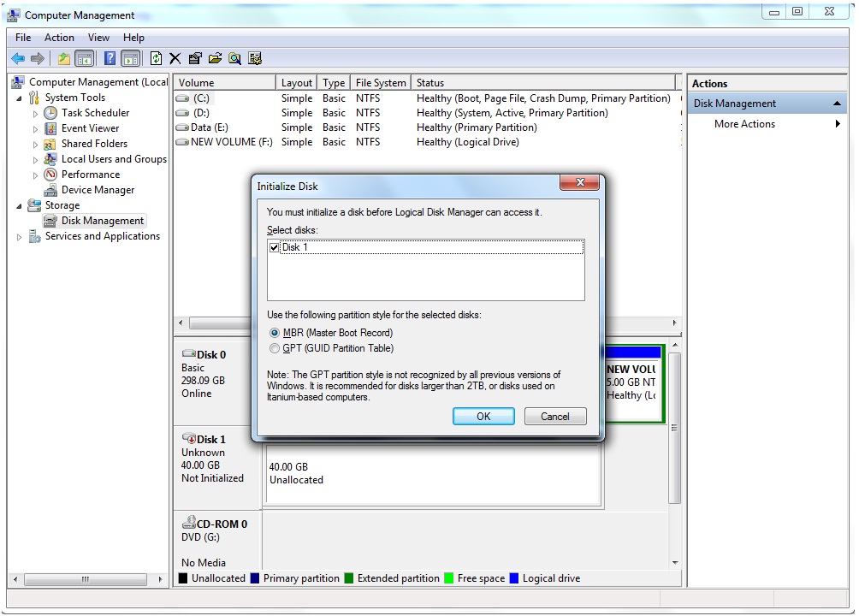Viewport: 859px width, 616px height.
Task: Click the (C:) volume drive icon
Action: (182, 98)
